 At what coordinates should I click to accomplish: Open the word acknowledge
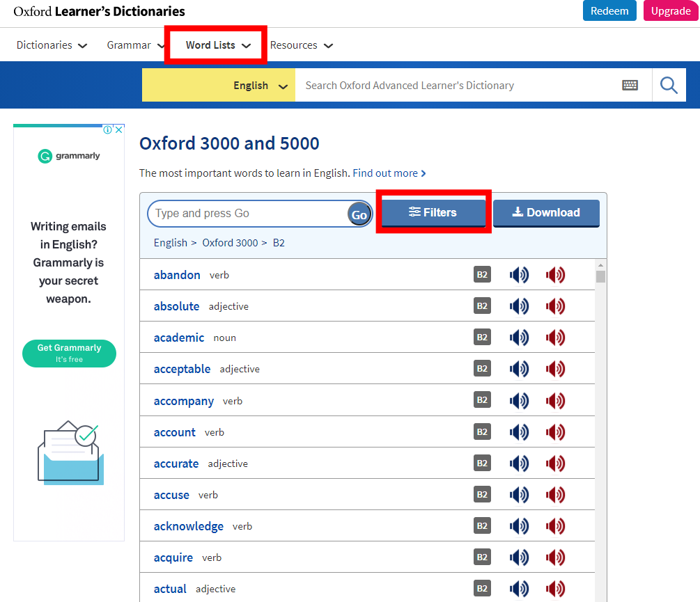click(x=188, y=526)
